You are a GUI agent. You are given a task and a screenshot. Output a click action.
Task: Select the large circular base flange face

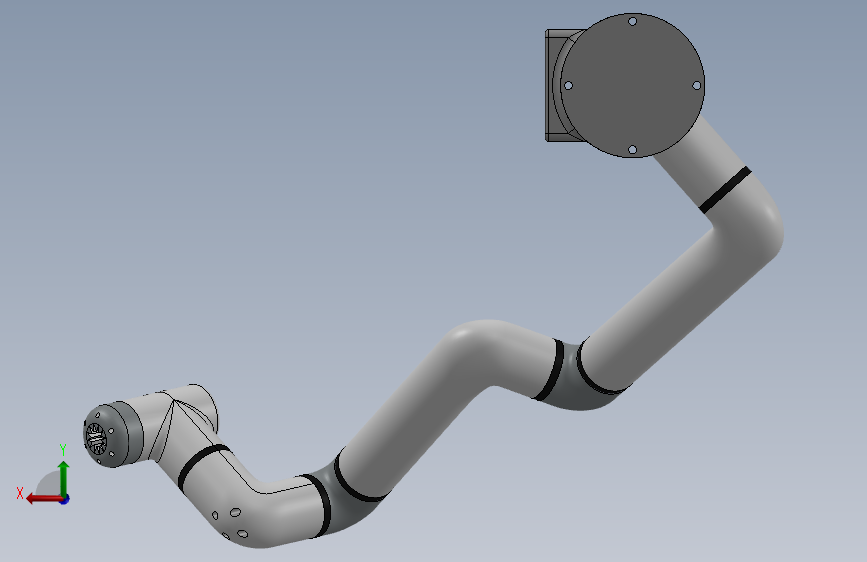pyautogui.click(x=633, y=85)
